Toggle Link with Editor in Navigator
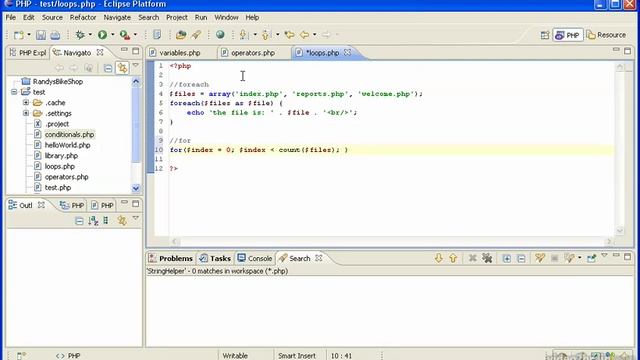The height and width of the screenshot is (360, 640). click(x=122, y=68)
